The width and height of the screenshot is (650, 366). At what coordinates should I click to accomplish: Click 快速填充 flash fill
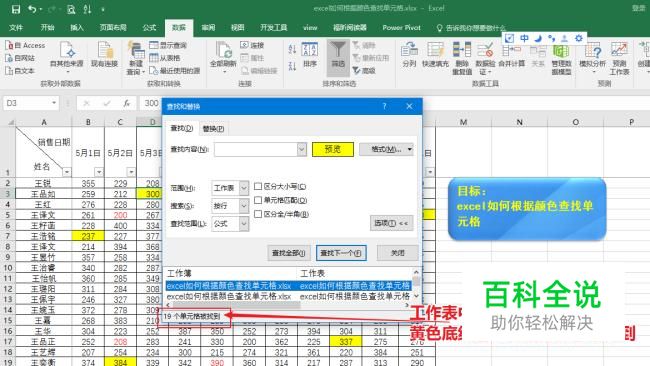[435, 54]
